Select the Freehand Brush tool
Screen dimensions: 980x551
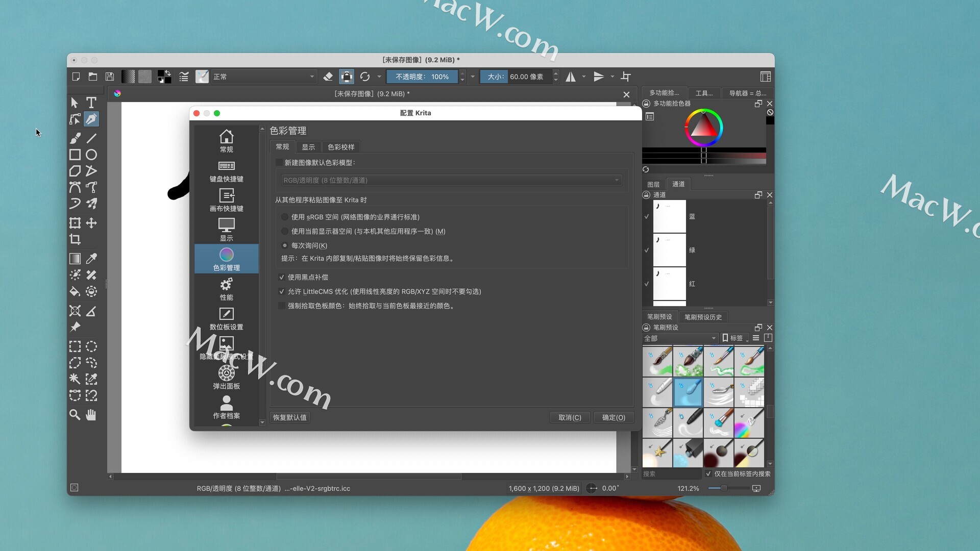click(x=75, y=138)
